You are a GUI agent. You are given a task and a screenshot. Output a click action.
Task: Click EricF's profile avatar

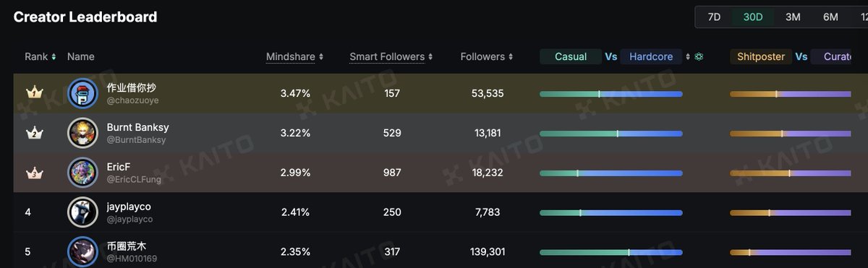pos(82,173)
